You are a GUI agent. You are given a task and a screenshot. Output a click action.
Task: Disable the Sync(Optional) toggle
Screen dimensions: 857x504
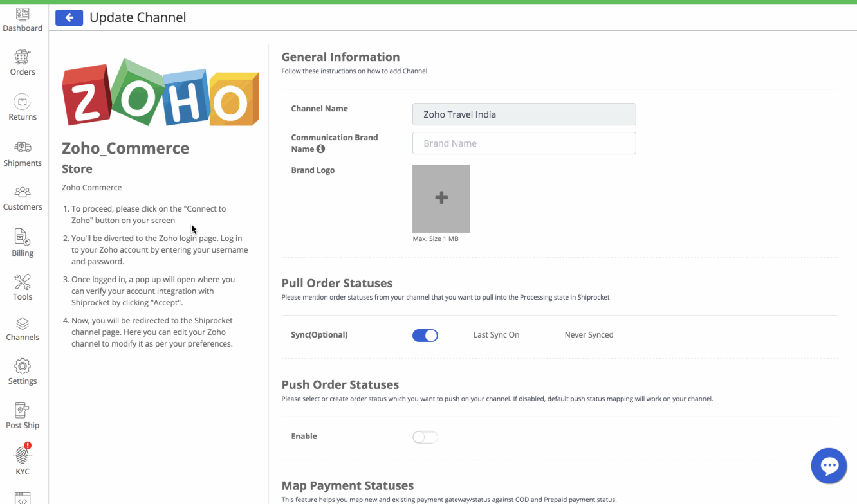tap(425, 335)
